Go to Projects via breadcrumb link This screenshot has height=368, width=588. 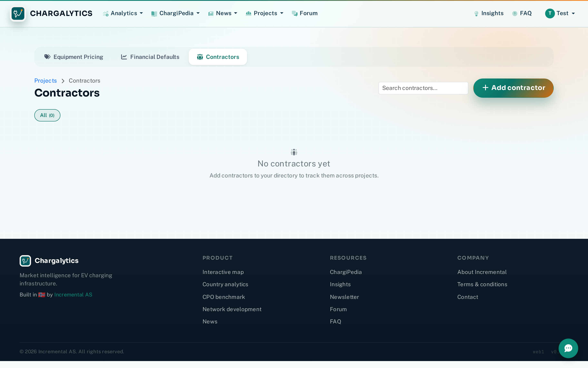[46, 81]
